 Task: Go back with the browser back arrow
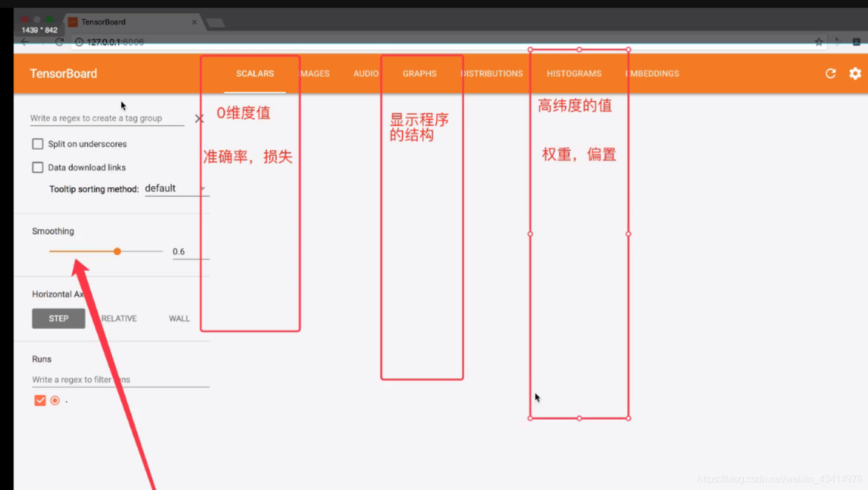click(25, 42)
